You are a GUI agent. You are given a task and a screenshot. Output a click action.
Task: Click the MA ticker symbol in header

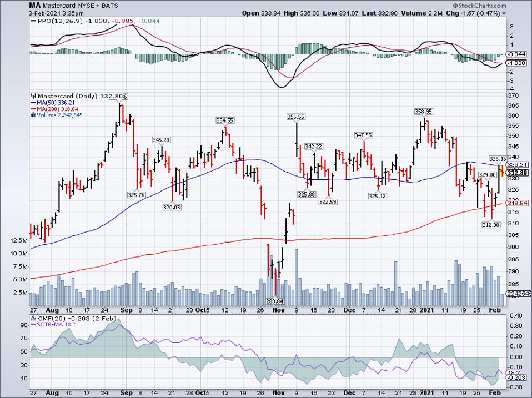coord(34,6)
